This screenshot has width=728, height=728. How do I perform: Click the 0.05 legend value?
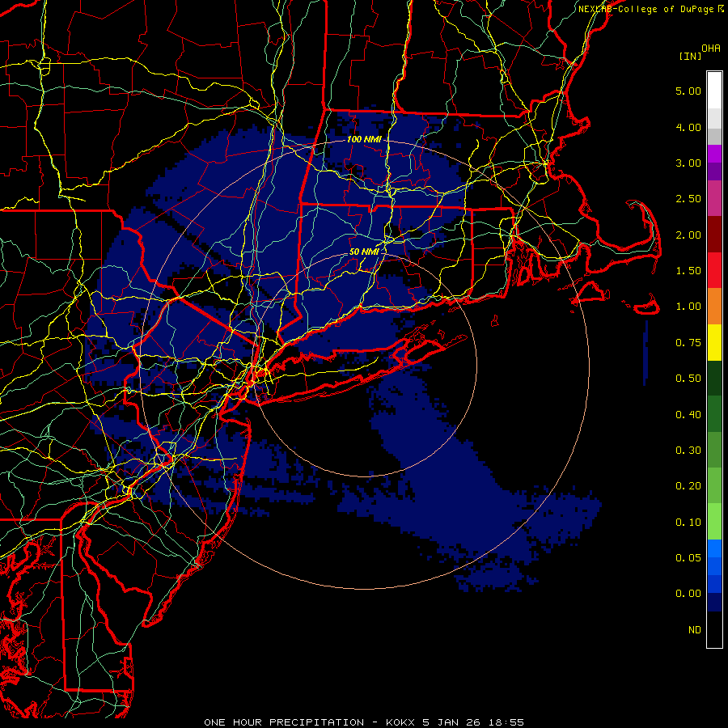688,558
